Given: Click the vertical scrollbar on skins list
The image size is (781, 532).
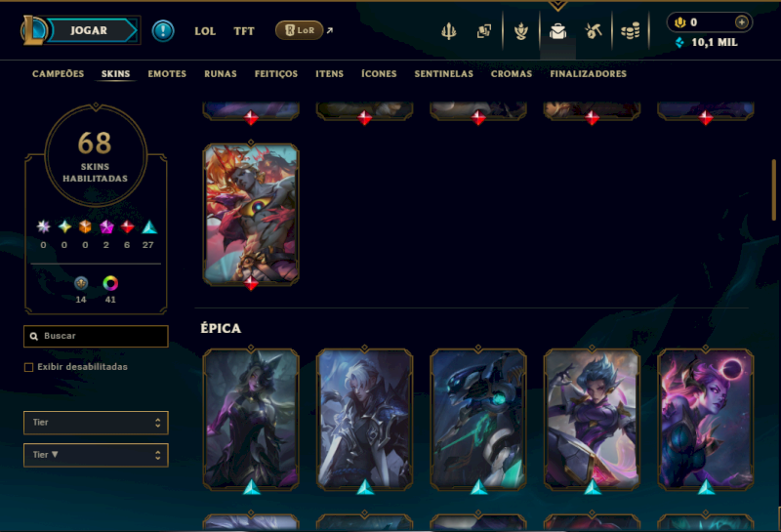Looking at the screenshot, I should pyautogui.click(x=773, y=189).
